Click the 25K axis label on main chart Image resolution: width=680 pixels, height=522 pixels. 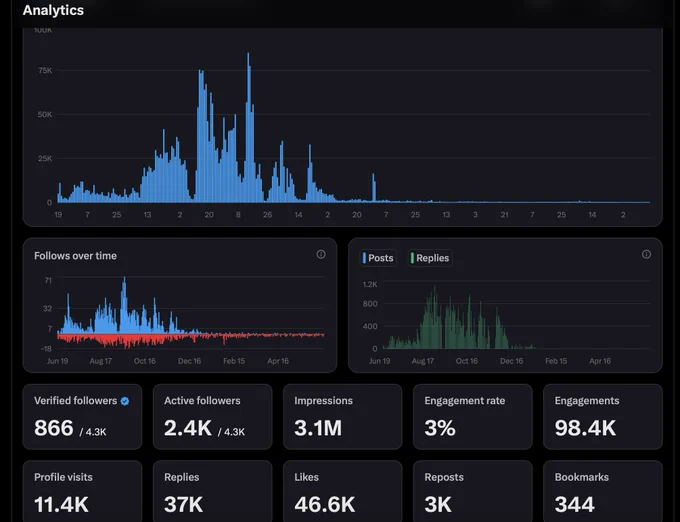[x=45, y=159]
